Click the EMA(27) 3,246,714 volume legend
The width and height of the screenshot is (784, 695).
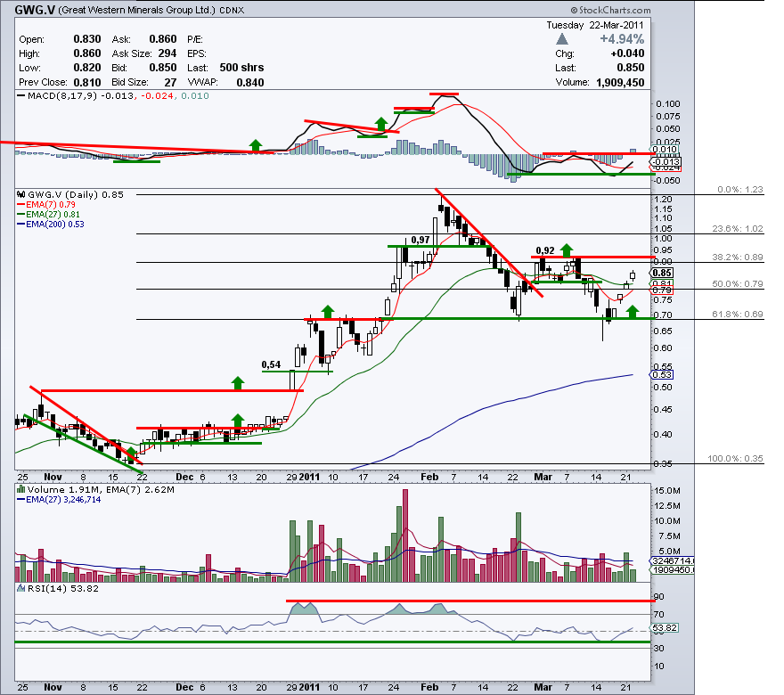(x=59, y=499)
